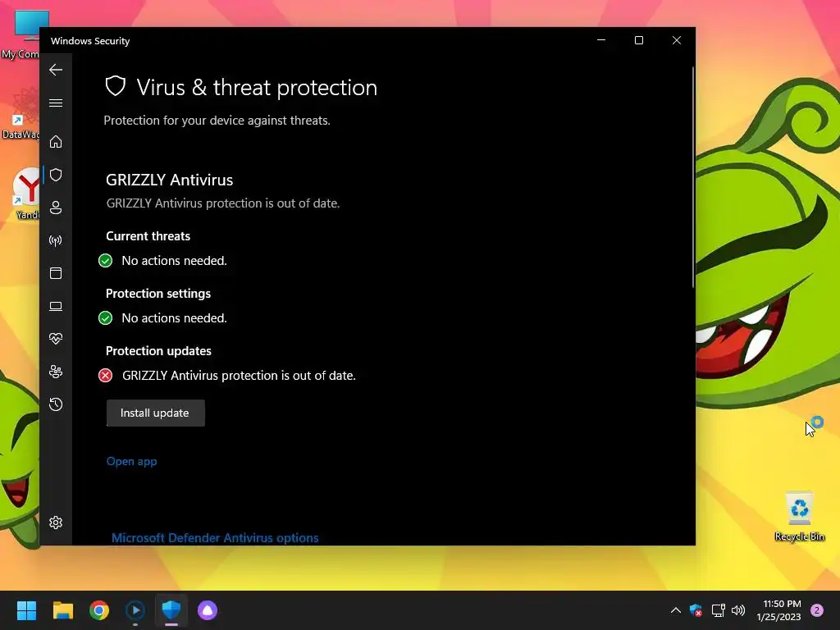
Task: Open Device performance & health heart icon
Action: click(x=56, y=339)
